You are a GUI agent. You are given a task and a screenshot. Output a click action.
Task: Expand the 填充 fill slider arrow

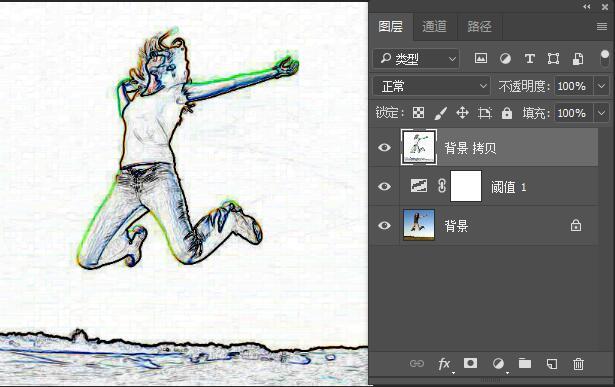[602, 113]
